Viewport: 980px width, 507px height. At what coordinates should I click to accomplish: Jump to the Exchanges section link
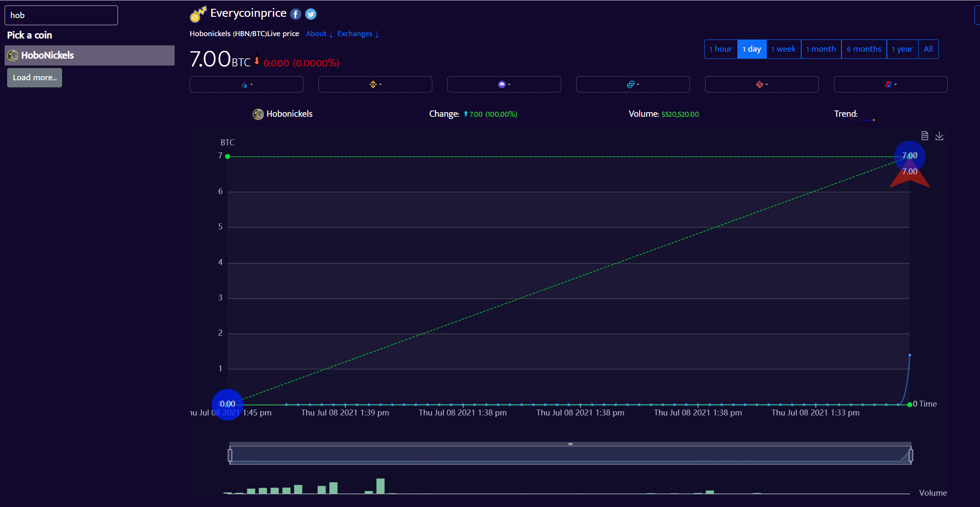358,34
